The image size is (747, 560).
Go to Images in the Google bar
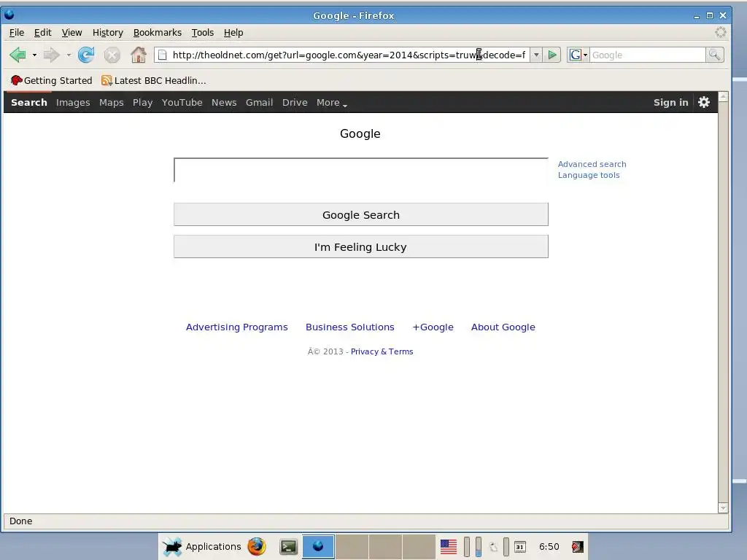pos(73,102)
